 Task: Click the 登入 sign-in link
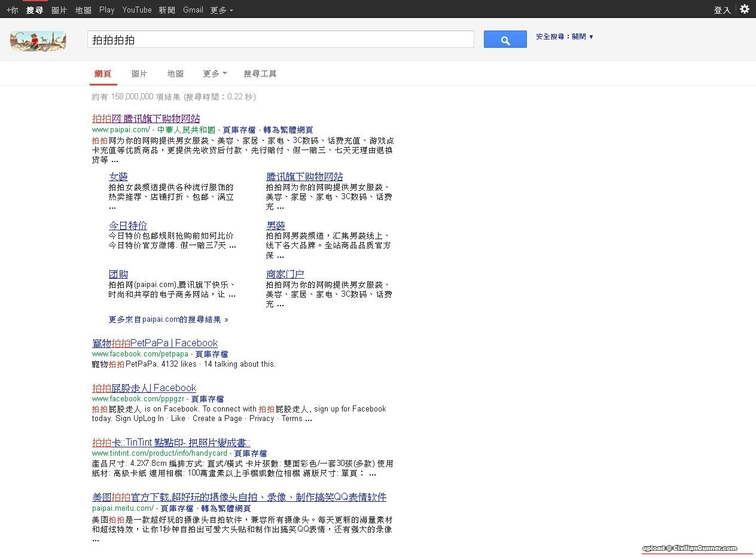pyautogui.click(x=722, y=10)
